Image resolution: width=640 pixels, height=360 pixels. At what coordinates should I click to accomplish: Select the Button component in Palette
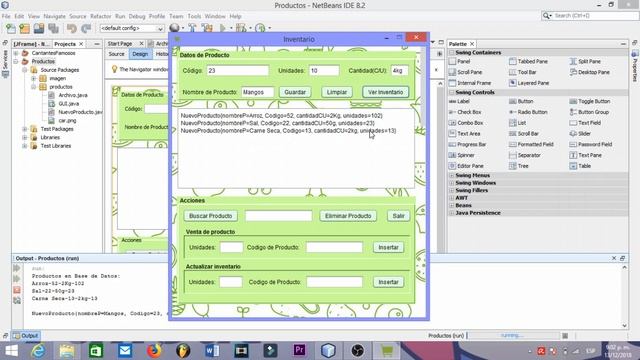521,101
